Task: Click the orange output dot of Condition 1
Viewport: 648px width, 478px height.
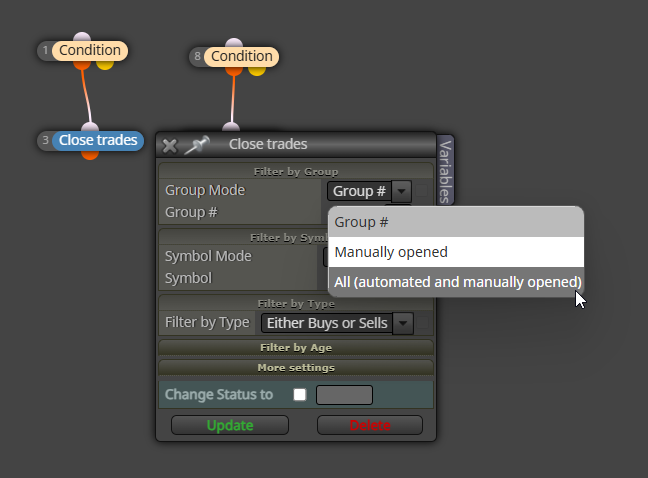Action: pyautogui.click(x=82, y=65)
